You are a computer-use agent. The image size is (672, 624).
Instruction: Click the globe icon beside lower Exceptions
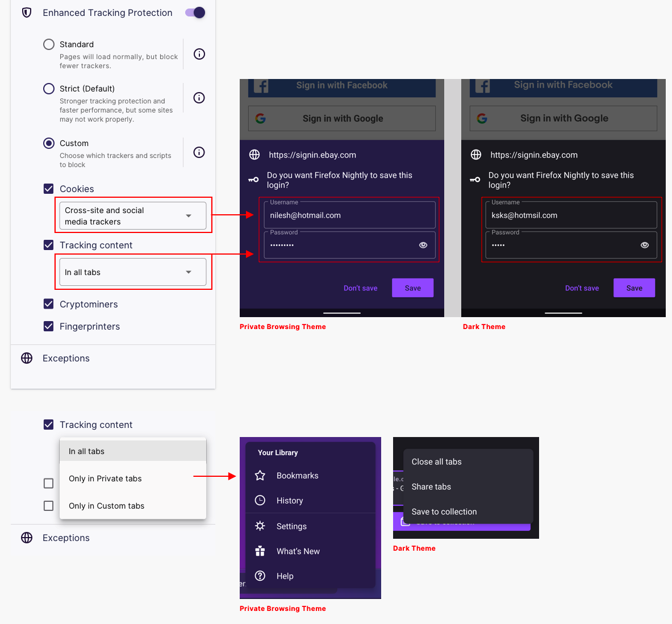point(27,538)
